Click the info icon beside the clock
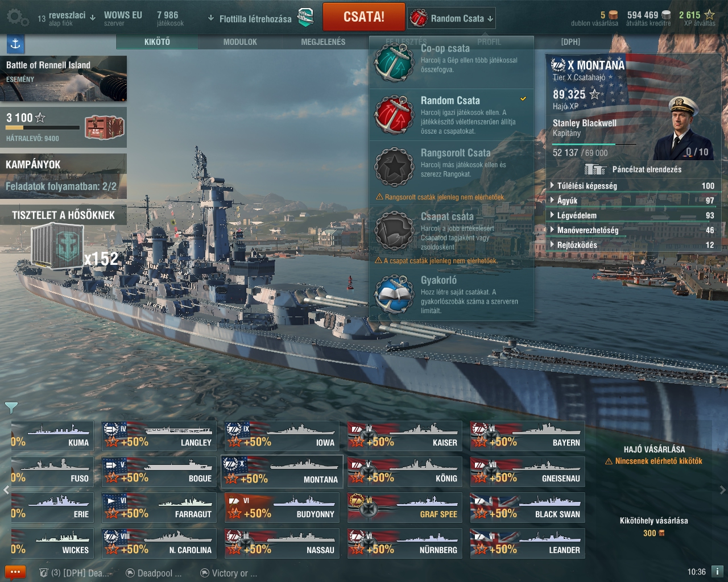 (717, 572)
